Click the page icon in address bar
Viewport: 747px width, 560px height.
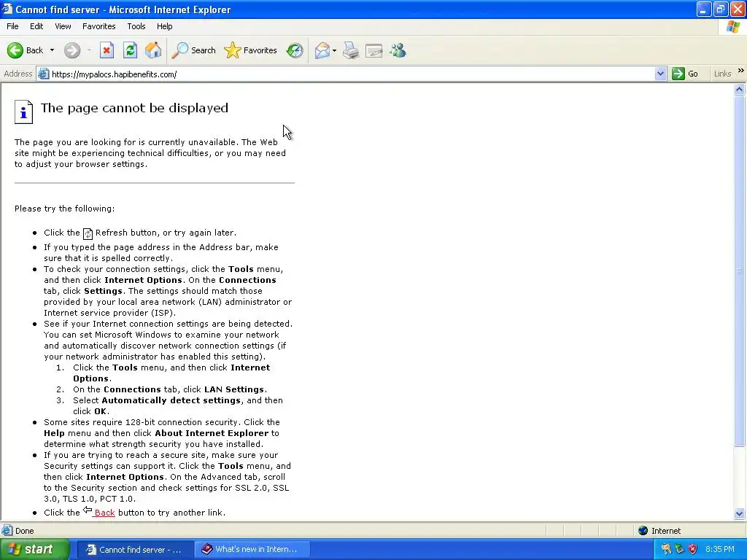(x=43, y=74)
